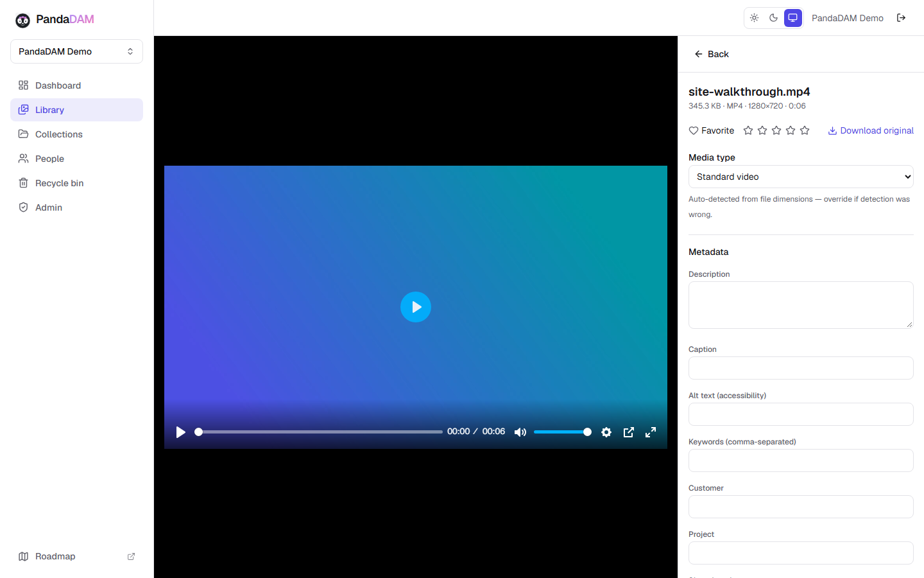
Task: Click the Keywords input field
Action: (801, 460)
